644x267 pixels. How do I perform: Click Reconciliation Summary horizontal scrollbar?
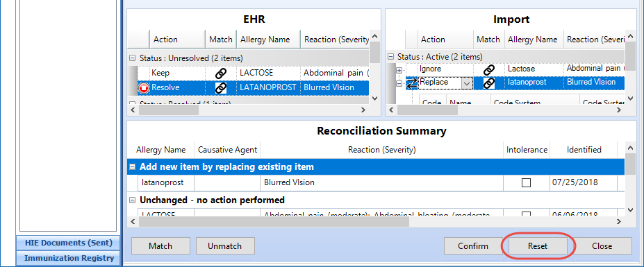pyautogui.click(x=376, y=222)
